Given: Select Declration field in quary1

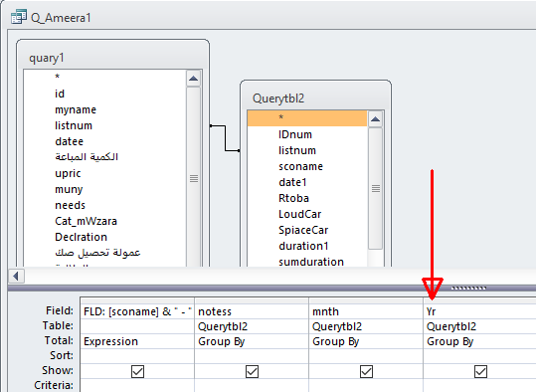Looking at the screenshot, I should 105,237.
